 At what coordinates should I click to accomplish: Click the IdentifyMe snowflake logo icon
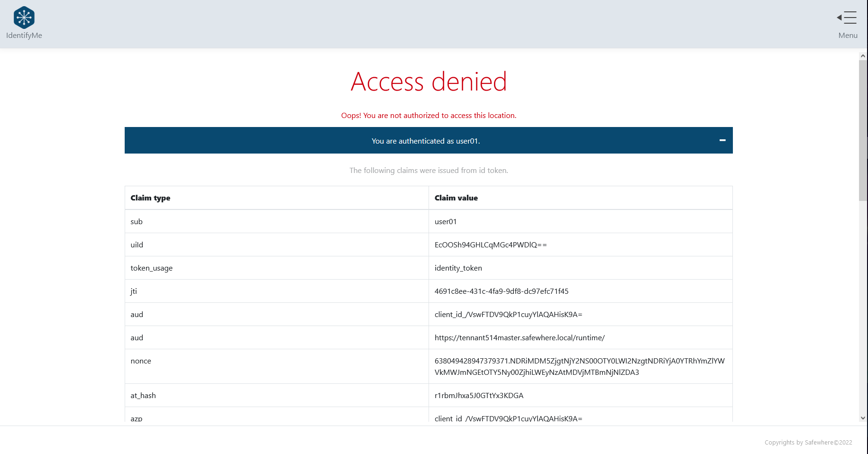24,18
